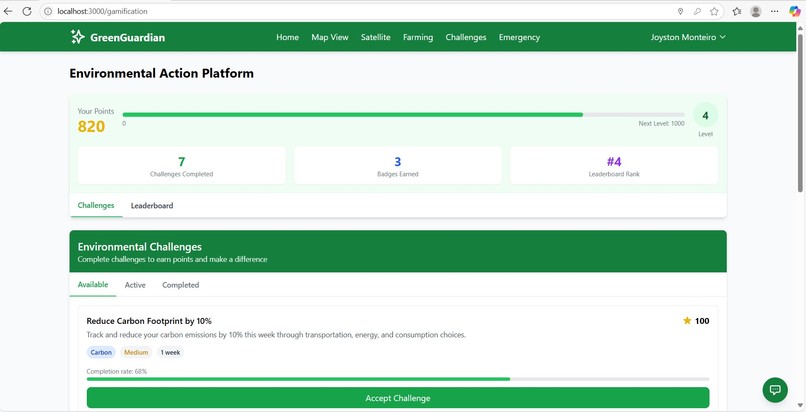The image size is (806, 412).
Task: Click 'Complete challenges to earn points' subtitle
Action: (172, 259)
